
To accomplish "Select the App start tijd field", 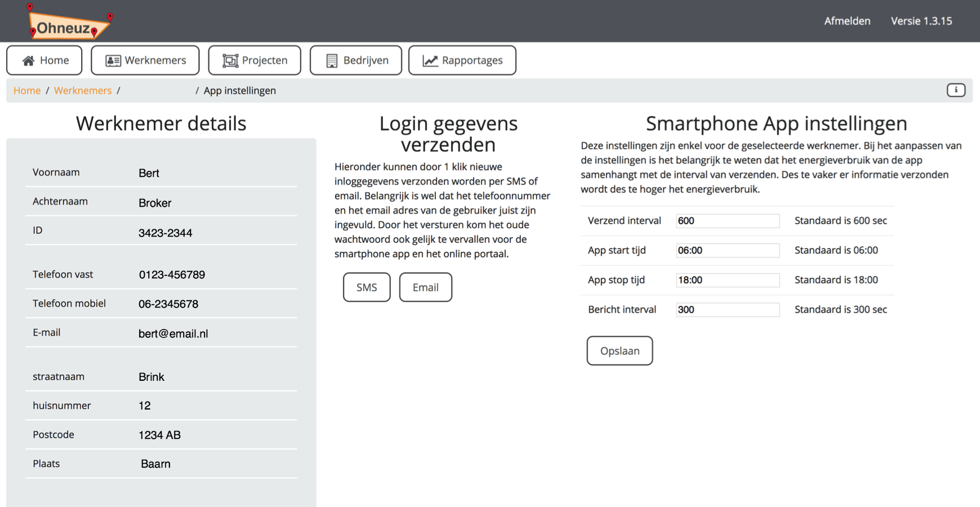I will (727, 250).
